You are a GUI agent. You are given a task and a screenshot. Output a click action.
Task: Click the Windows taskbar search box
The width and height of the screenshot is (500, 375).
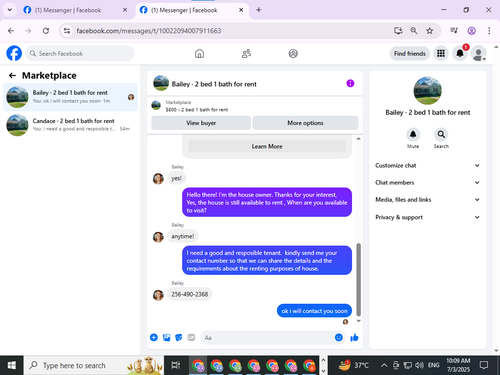[94, 365]
